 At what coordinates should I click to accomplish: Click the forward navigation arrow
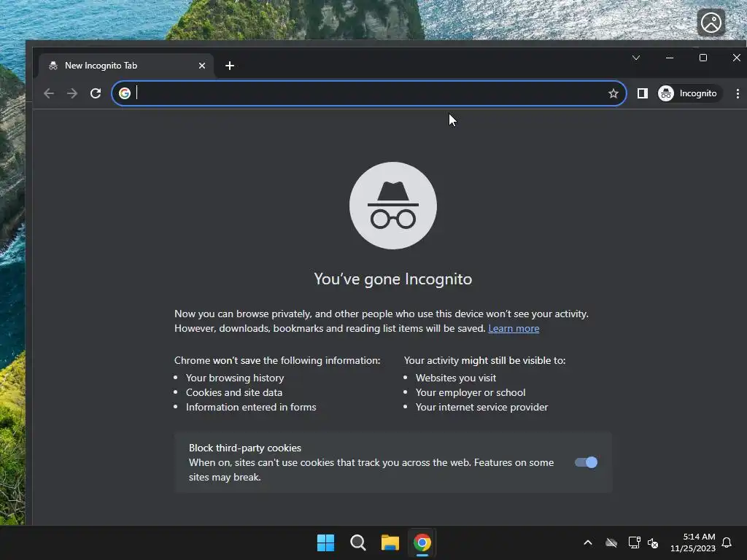click(72, 93)
